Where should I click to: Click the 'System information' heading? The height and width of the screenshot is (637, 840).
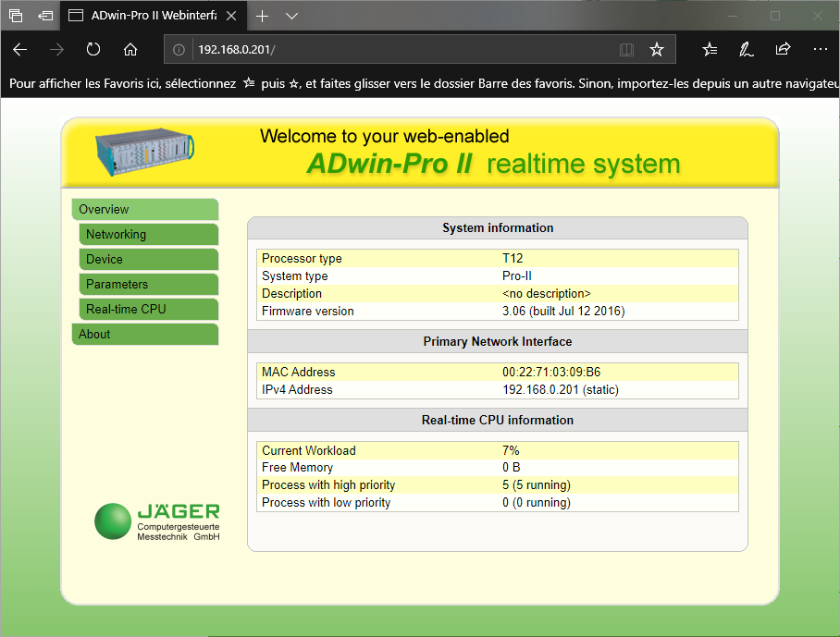pyautogui.click(x=498, y=228)
